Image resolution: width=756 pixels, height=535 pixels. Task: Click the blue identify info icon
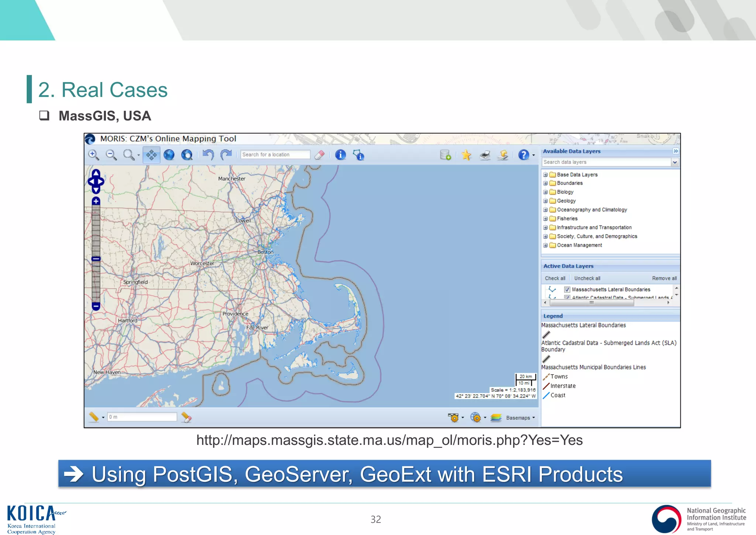[340, 155]
